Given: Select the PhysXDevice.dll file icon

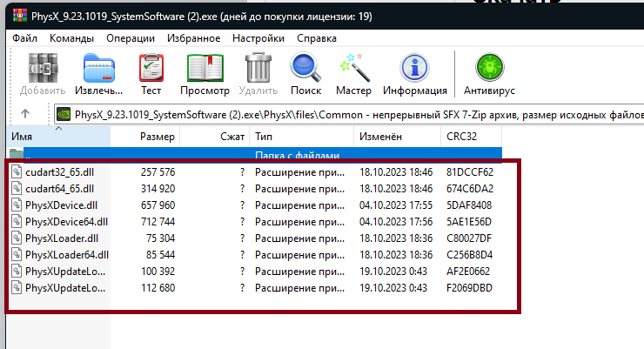Looking at the screenshot, I should pos(17,205).
